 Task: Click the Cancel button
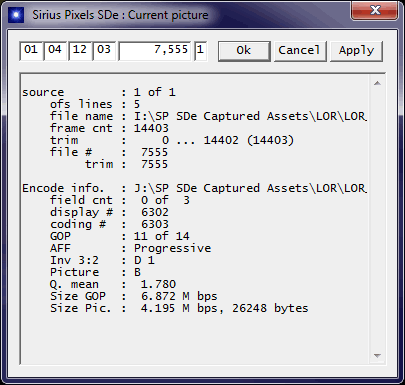point(300,51)
